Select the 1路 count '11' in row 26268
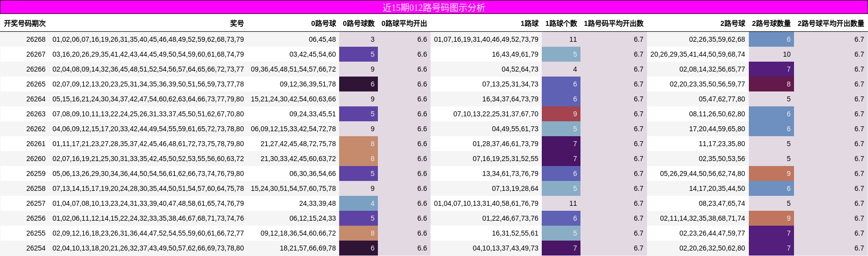 pos(561,39)
